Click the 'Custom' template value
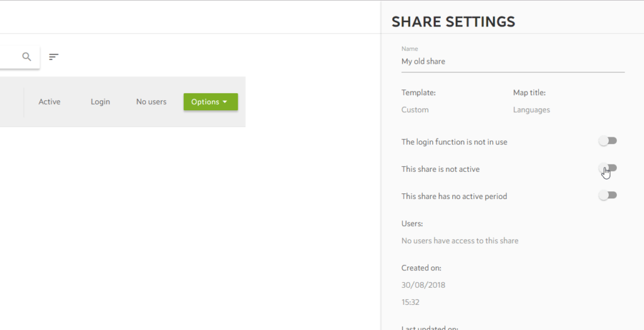The width and height of the screenshot is (644, 330). tap(415, 110)
